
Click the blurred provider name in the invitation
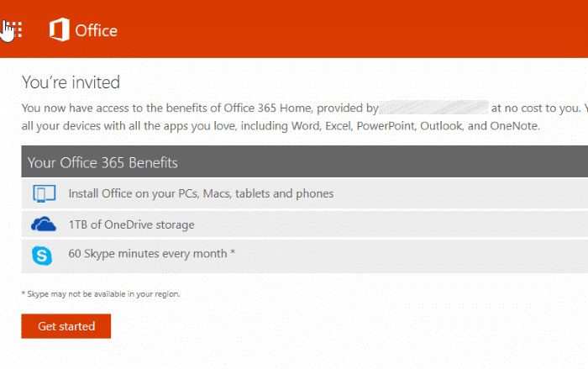[433, 108]
